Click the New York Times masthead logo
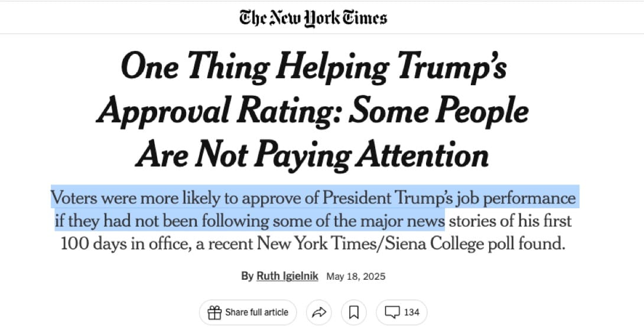The height and width of the screenshot is (336, 644). click(313, 18)
